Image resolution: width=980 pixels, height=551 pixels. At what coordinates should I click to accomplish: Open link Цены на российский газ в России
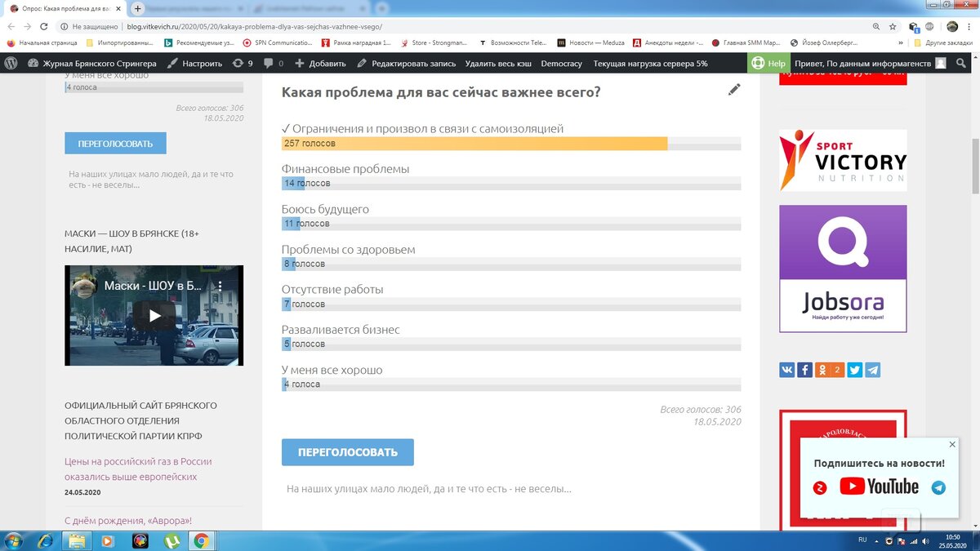click(x=138, y=469)
